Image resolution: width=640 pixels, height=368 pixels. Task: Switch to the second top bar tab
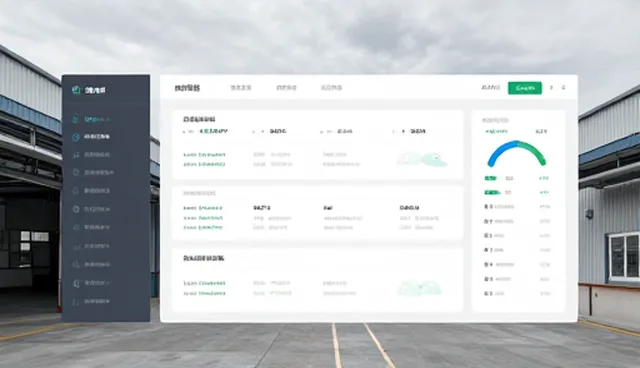point(241,88)
